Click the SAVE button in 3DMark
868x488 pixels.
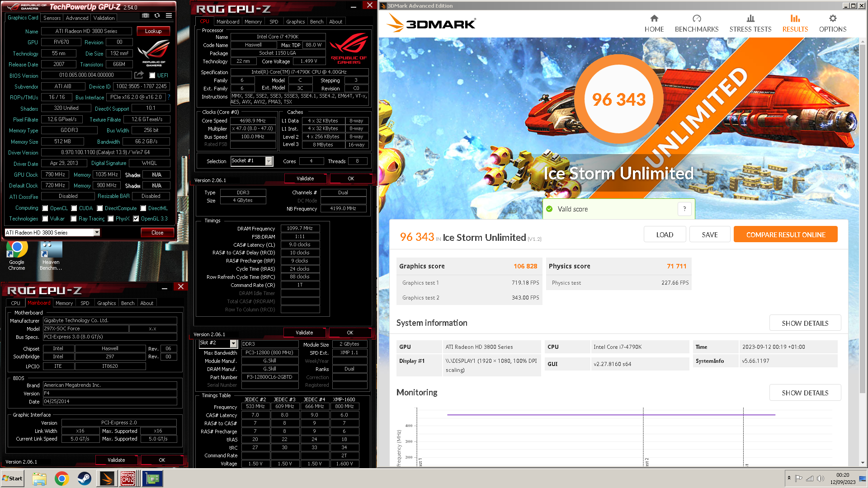click(x=710, y=235)
